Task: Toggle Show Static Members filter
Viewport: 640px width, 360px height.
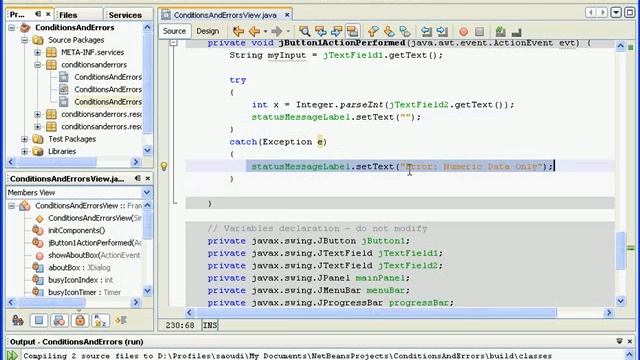Action: [59, 320]
